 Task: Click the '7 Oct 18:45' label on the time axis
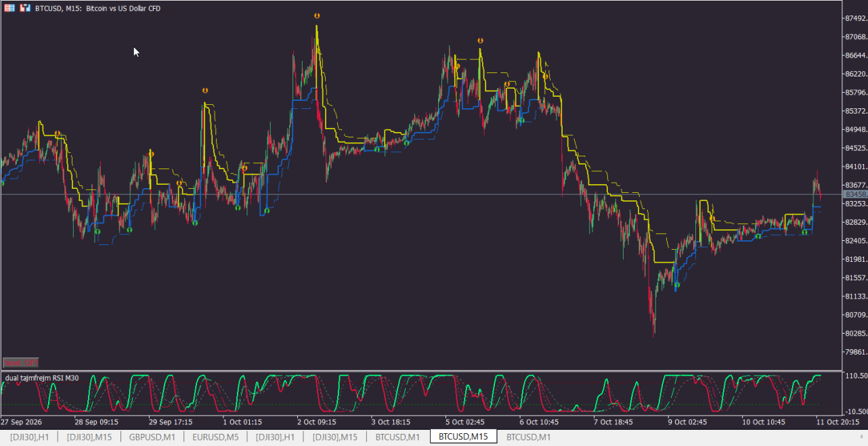pyautogui.click(x=613, y=422)
